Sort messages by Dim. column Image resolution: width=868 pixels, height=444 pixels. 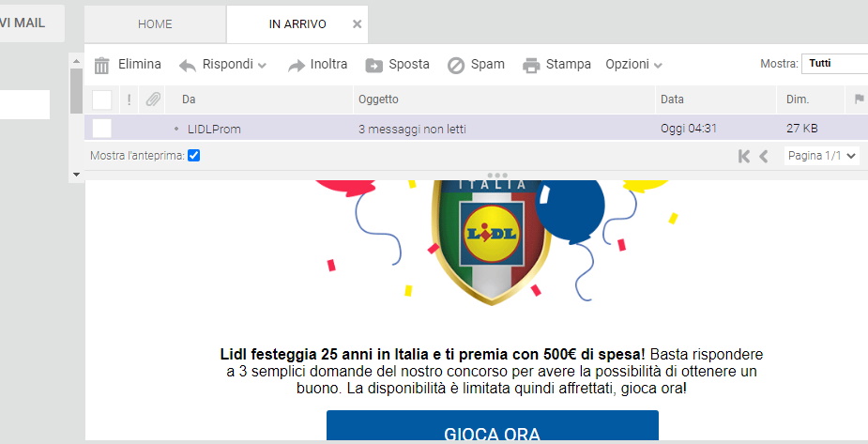798,100
